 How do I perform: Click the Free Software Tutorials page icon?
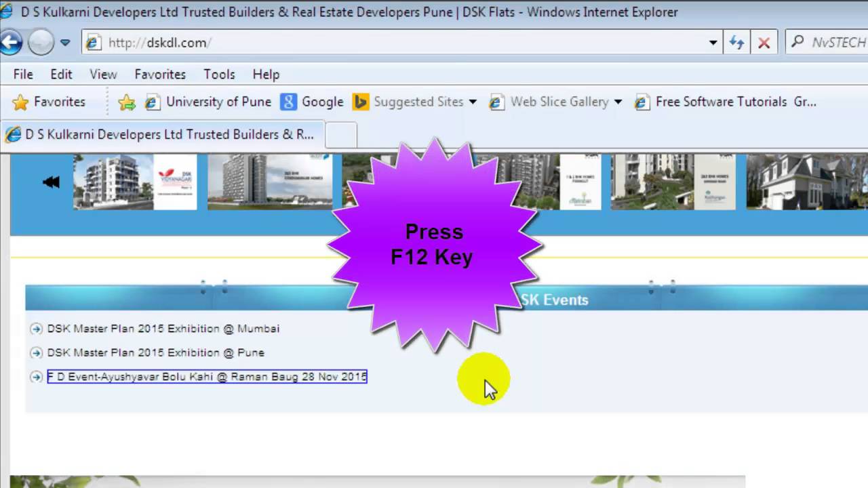642,102
